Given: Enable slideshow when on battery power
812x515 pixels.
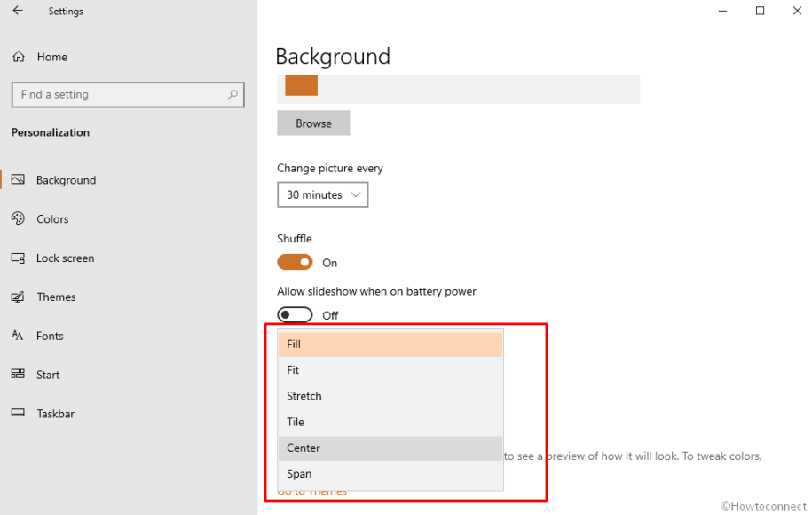Looking at the screenshot, I should pyautogui.click(x=294, y=314).
